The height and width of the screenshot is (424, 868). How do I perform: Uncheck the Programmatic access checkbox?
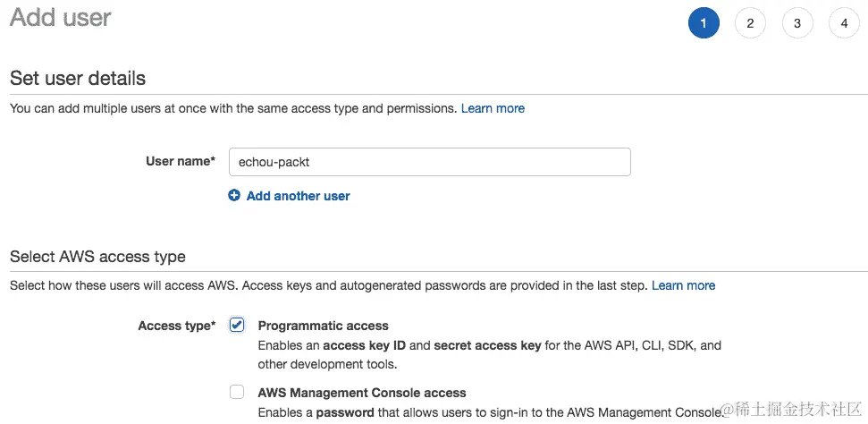(237, 325)
